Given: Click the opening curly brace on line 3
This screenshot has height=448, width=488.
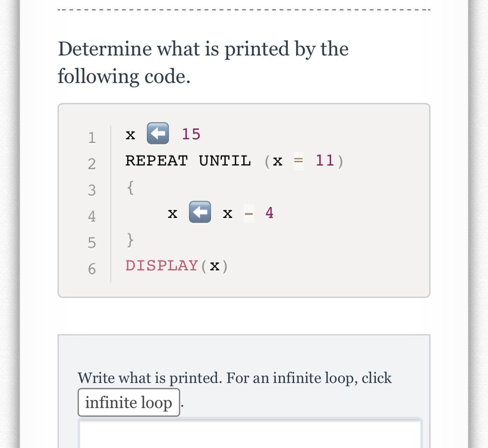Looking at the screenshot, I should [x=131, y=188].
